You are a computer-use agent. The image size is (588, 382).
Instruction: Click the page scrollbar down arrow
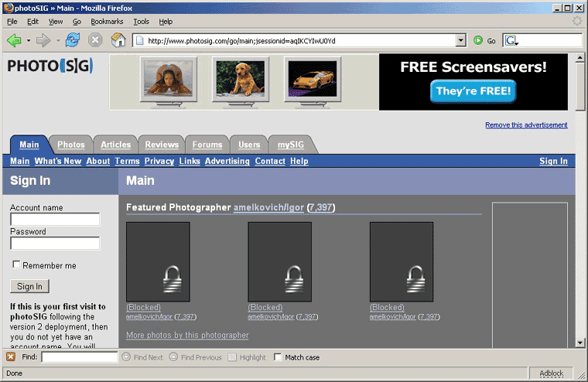tap(580, 343)
